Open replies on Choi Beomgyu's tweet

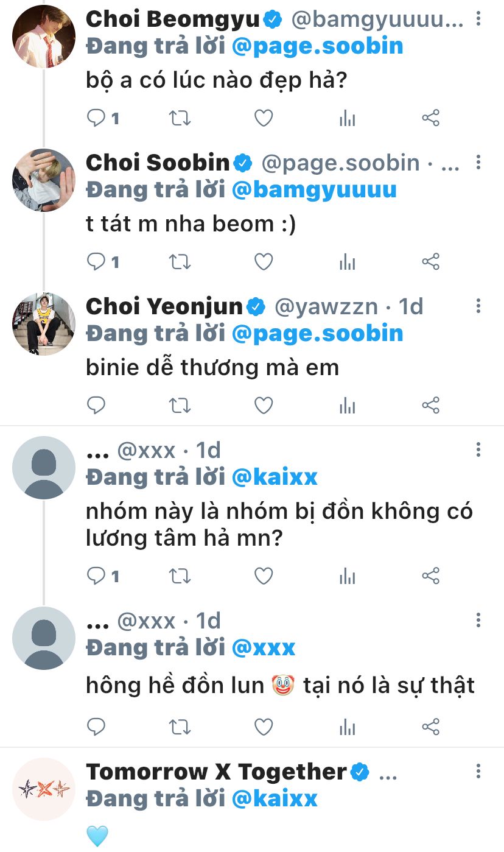[x=97, y=118]
